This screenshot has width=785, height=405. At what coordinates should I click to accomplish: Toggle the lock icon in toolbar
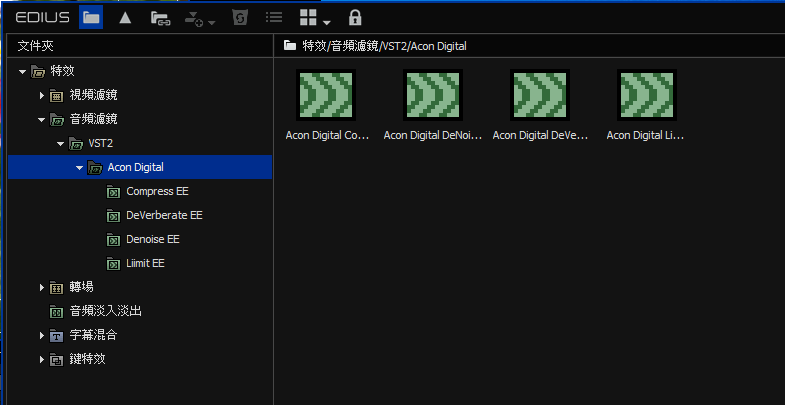(x=354, y=18)
